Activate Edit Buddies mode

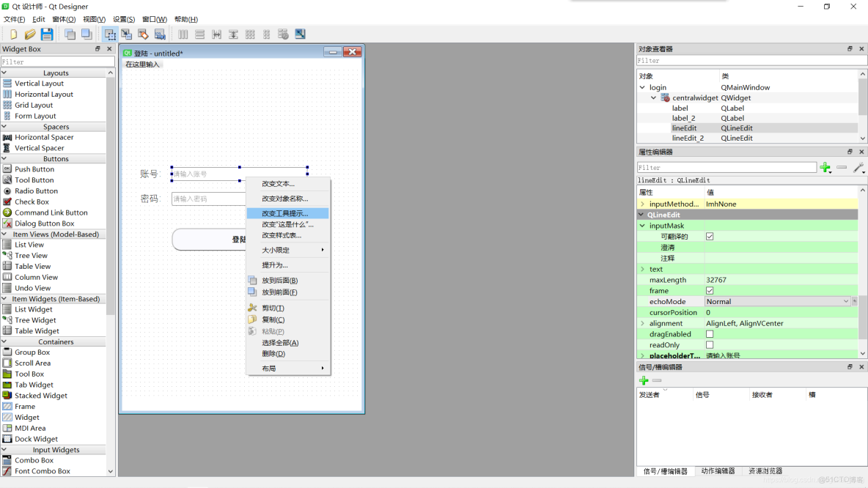142,34
